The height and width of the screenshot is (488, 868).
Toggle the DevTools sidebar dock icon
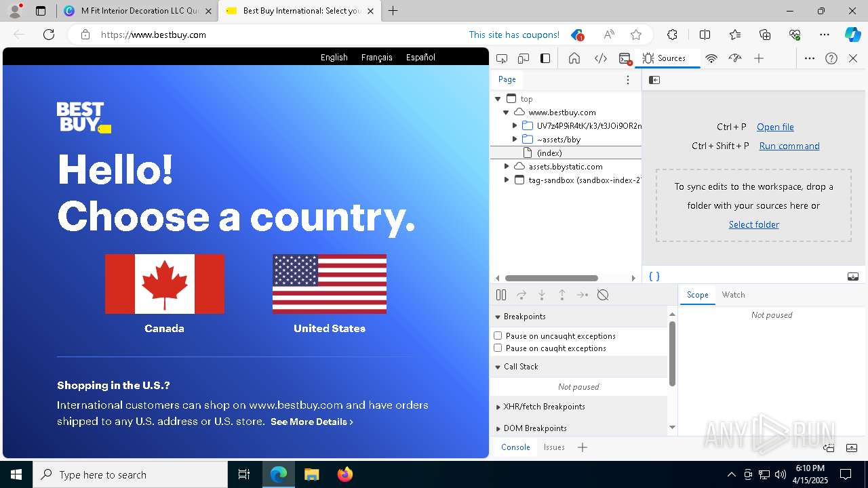(x=545, y=58)
